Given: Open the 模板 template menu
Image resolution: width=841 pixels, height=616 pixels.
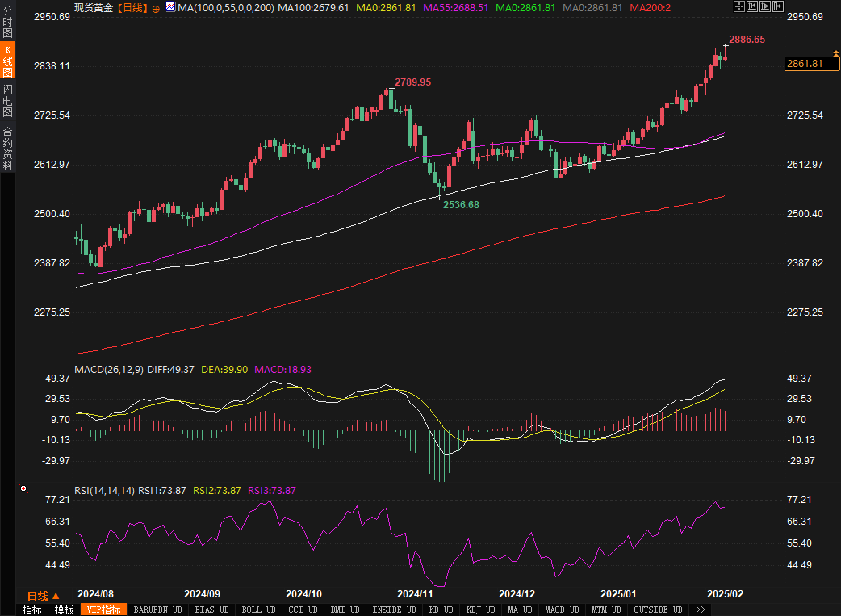Looking at the screenshot, I should (64, 610).
